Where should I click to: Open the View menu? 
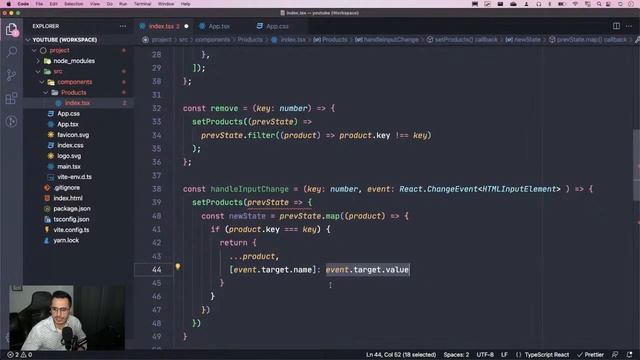pos(95,4)
